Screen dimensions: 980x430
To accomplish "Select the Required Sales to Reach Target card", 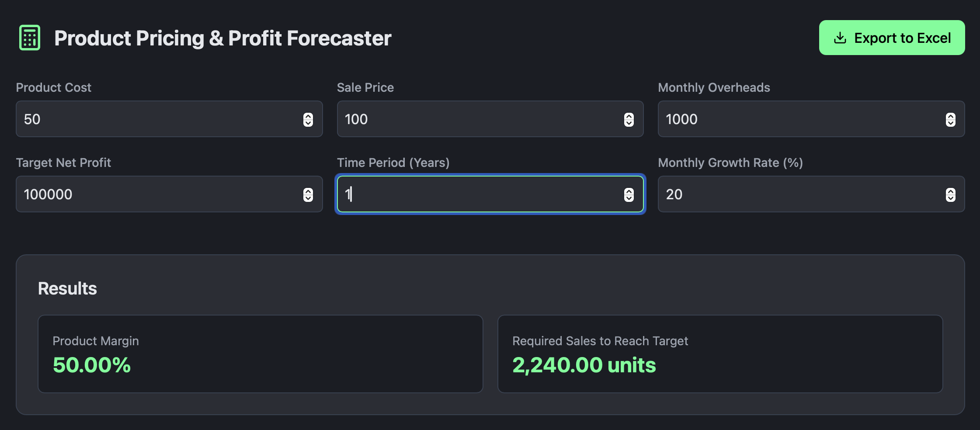I will click(720, 354).
